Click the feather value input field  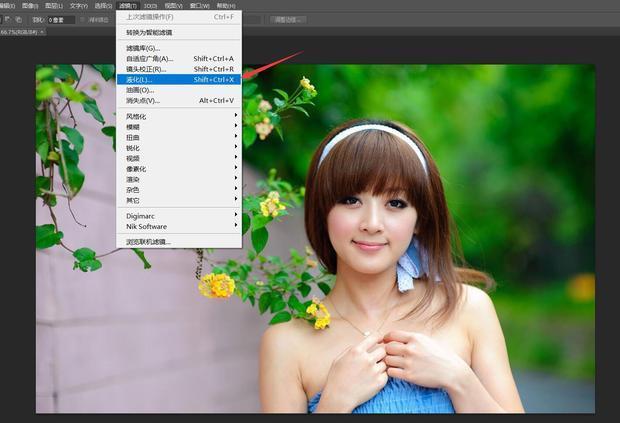pos(62,19)
